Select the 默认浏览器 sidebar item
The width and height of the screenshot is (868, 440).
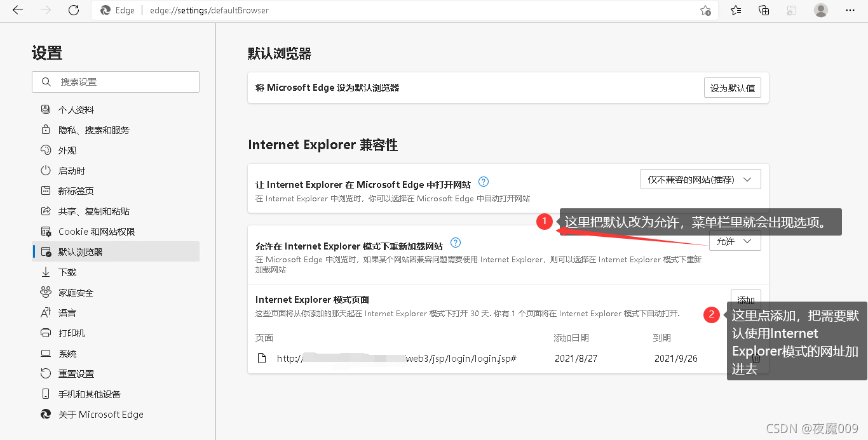(116, 252)
